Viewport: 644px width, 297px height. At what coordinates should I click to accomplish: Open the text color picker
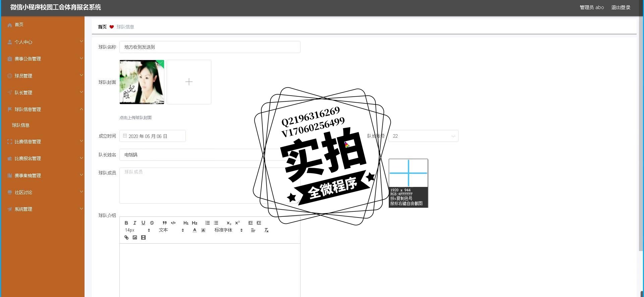(195, 230)
